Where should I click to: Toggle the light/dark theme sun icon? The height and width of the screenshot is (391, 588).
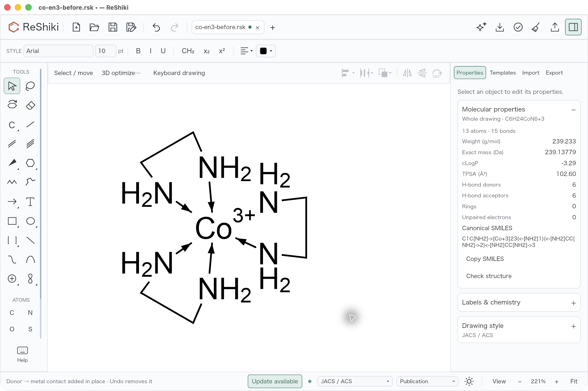(x=469, y=381)
